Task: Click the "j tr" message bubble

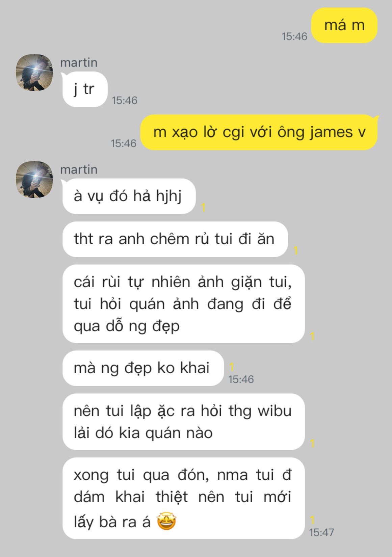Action: [x=85, y=89]
